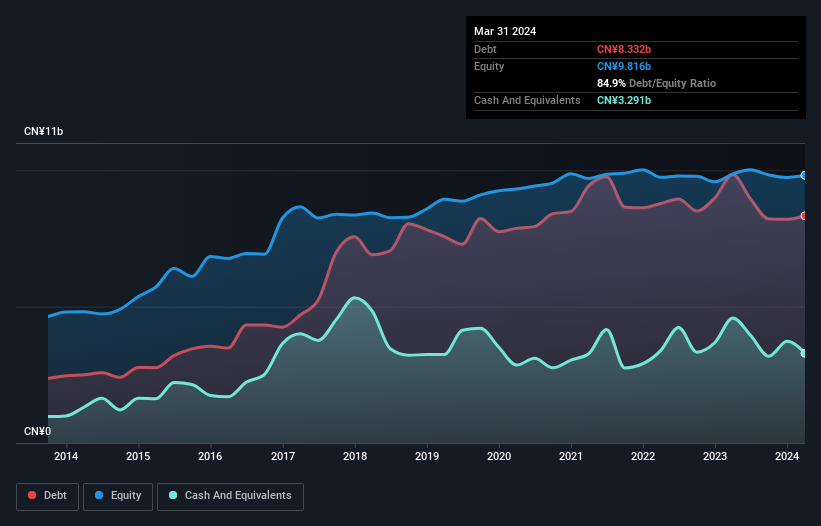Viewport: 821px width, 526px height.
Task: Click the 2021 x-axis label
Action: 571,456
